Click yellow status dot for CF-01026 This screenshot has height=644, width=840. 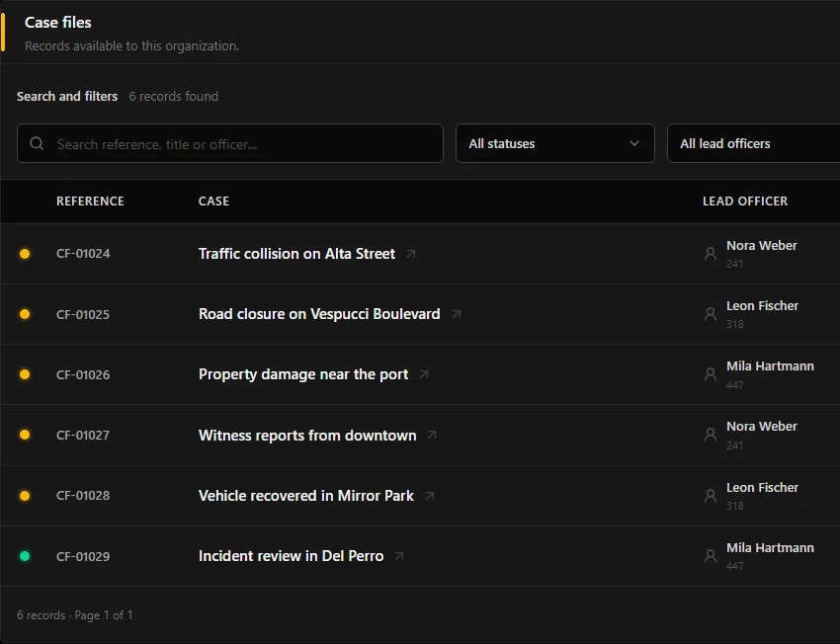(25, 374)
